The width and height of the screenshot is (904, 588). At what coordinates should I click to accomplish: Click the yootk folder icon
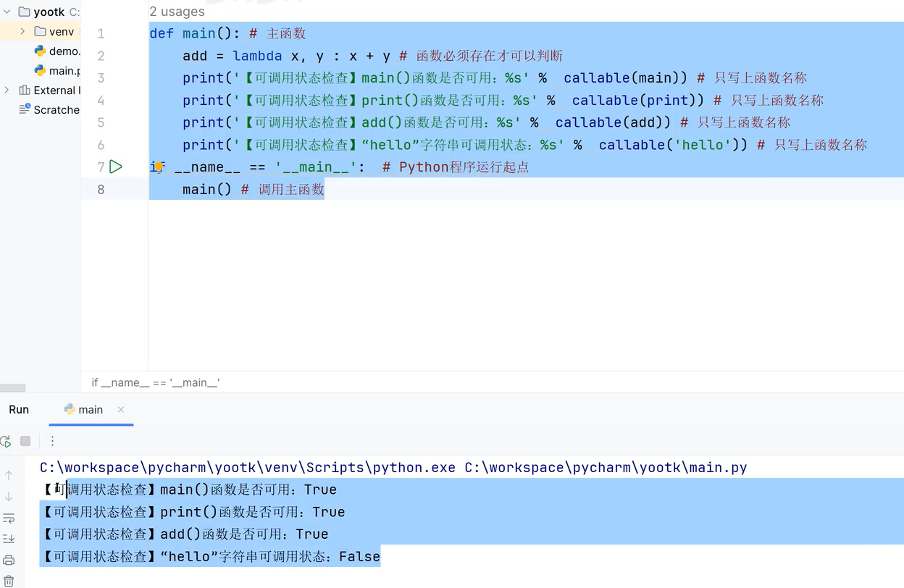tap(24, 12)
